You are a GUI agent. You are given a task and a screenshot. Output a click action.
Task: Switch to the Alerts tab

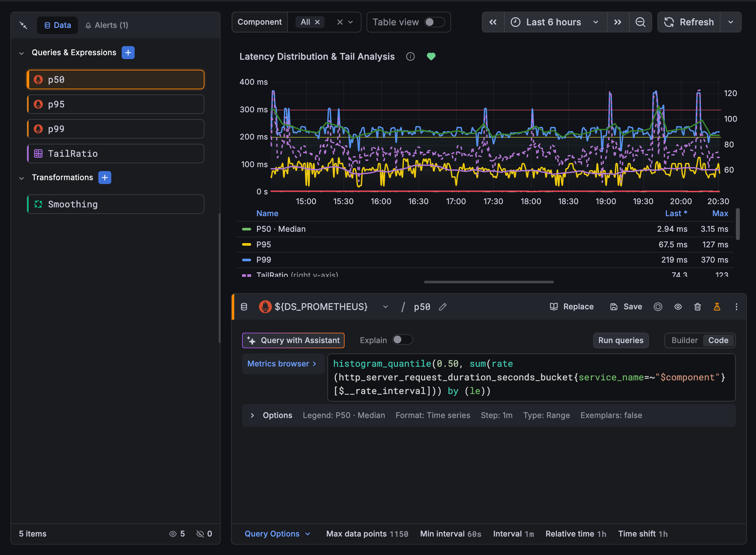point(106,25)
